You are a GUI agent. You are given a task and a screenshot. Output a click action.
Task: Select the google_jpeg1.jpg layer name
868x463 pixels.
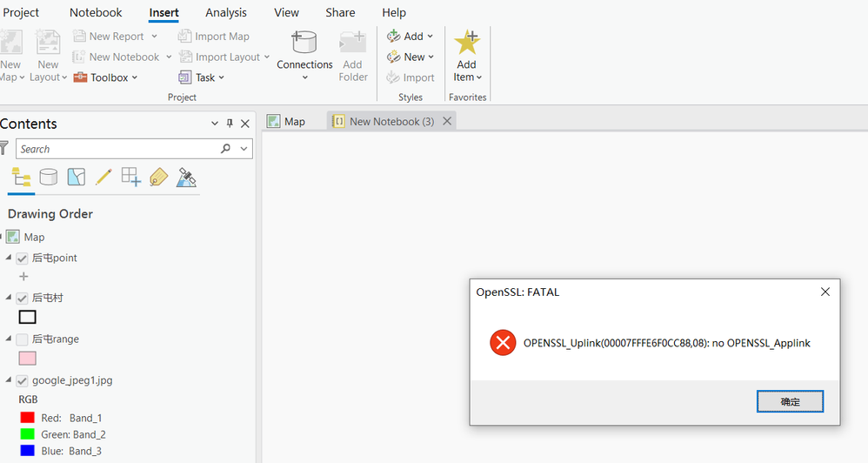[x=72, y=380]
